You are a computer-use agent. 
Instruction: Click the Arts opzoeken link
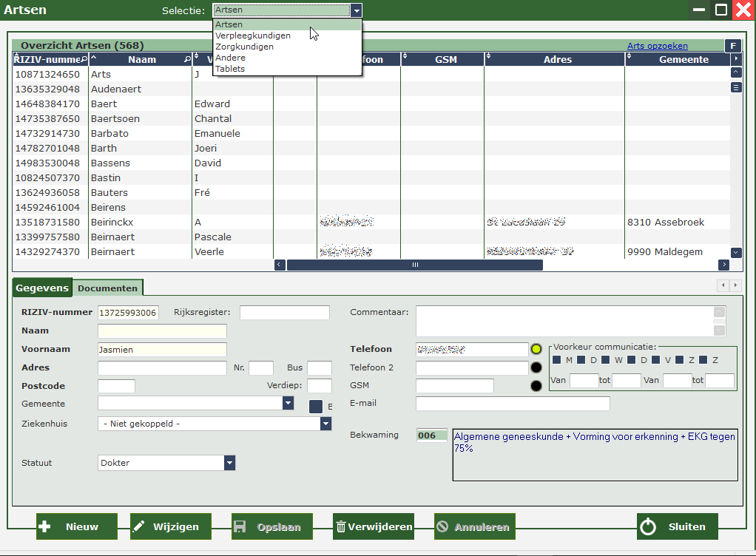(x=657, y=46)
